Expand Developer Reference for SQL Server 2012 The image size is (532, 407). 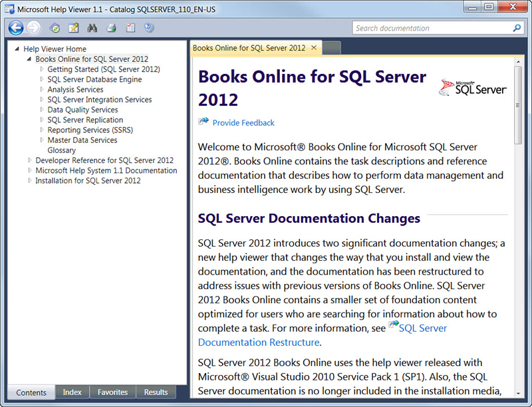(x=29, y=161)
